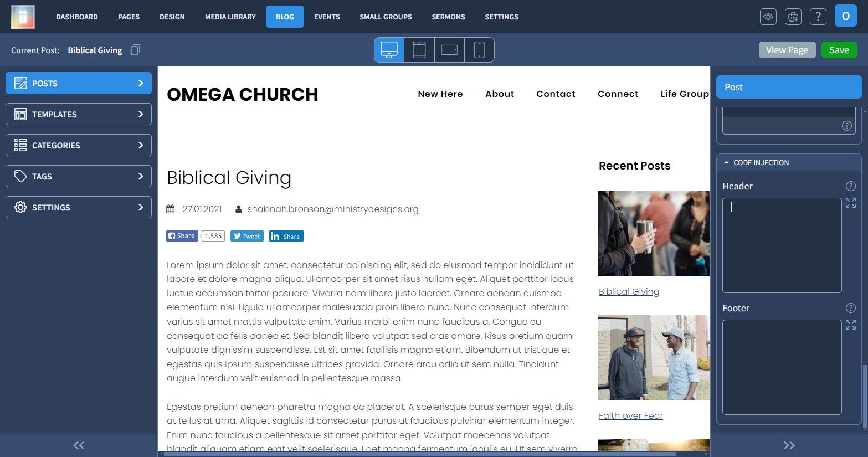Show help for Header code injection
The width and height of the screenshot is (868, 457).
(x=851, y=186)
